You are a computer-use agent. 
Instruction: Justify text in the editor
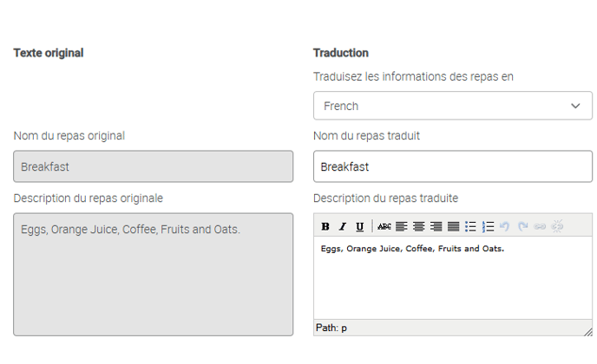coord(453,226)
